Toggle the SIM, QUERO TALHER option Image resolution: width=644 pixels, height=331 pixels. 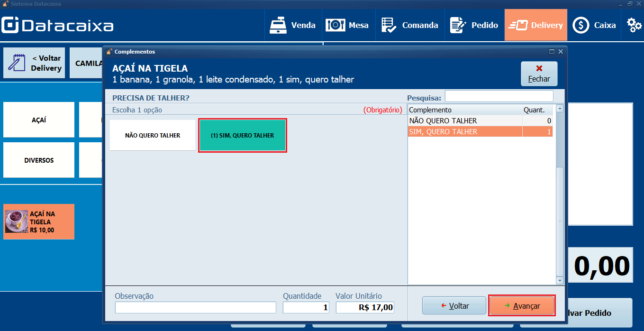[242, 135]
